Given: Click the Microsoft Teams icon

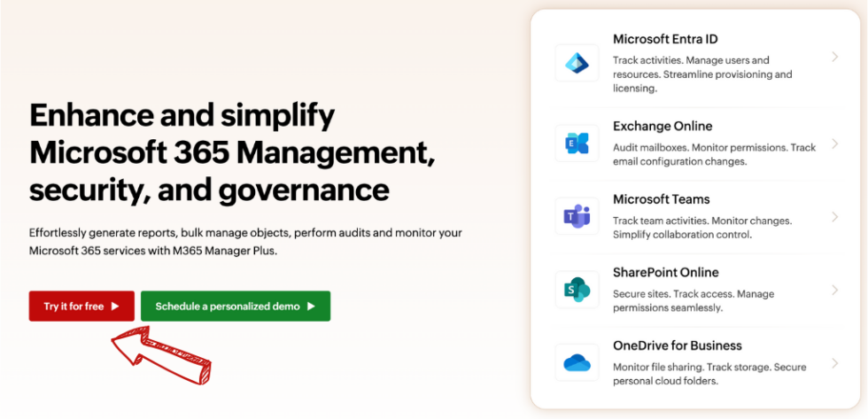Looking at the screenshot, I should click(577, 216).
